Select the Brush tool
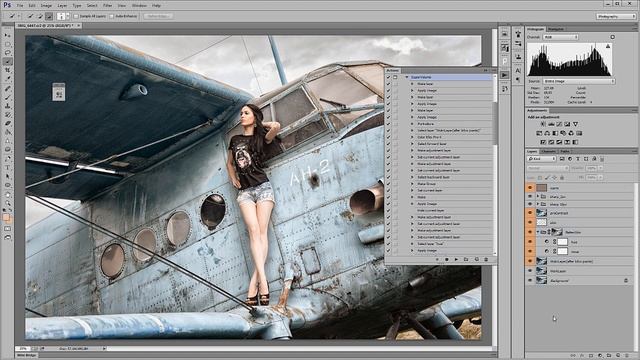 [8, 97]
